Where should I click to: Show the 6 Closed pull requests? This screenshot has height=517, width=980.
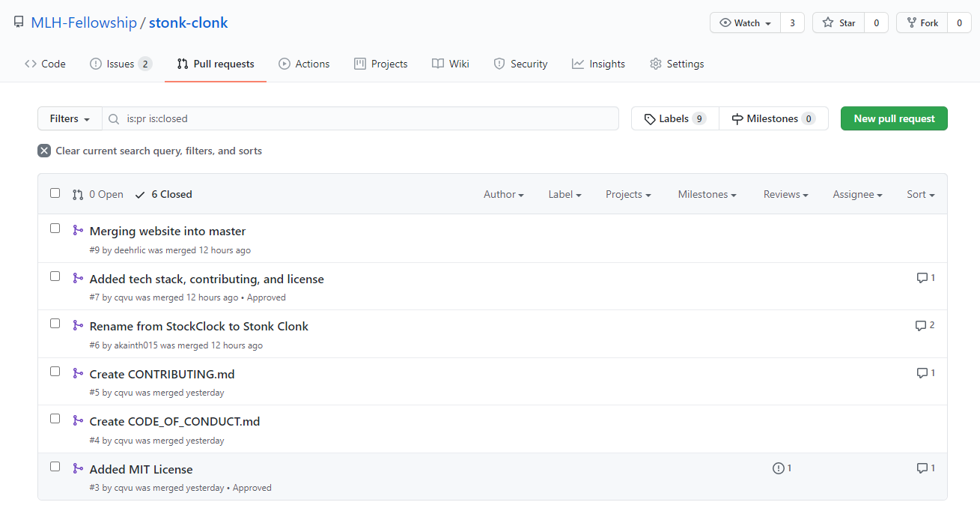(164, 194)
